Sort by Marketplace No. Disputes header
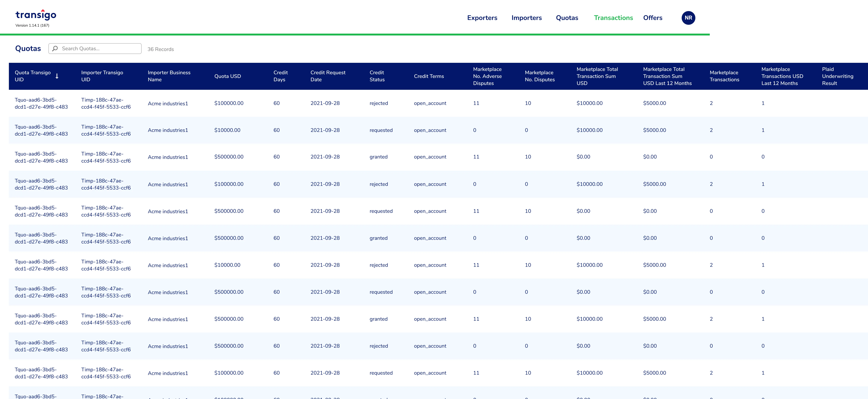The height and width of the screenshot is (399, 868). point(540,76)
